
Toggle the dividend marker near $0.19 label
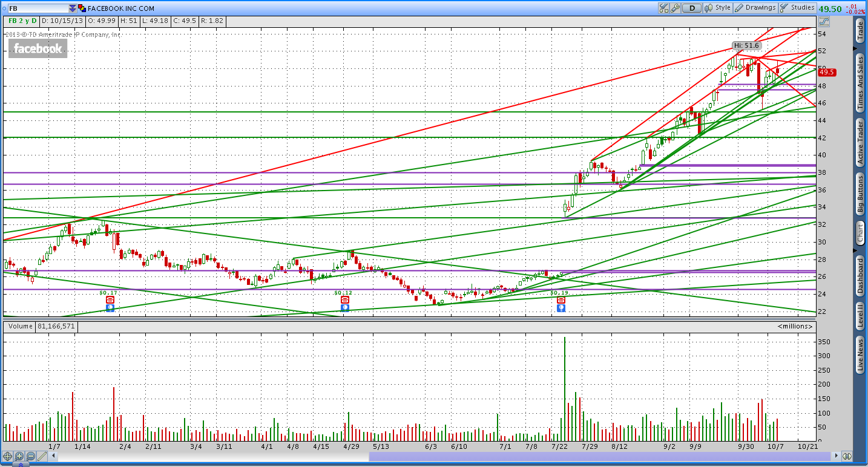[x=561, y=299]
